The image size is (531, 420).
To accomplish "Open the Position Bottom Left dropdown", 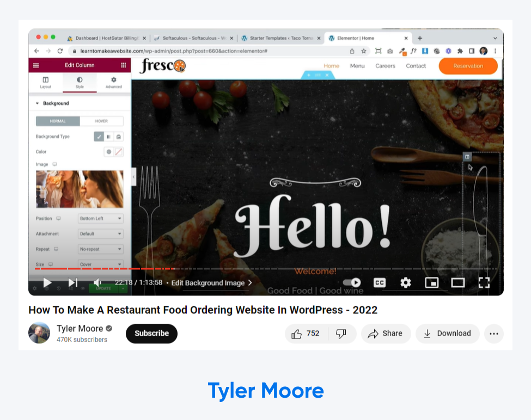I will click(x=101, y=219).
